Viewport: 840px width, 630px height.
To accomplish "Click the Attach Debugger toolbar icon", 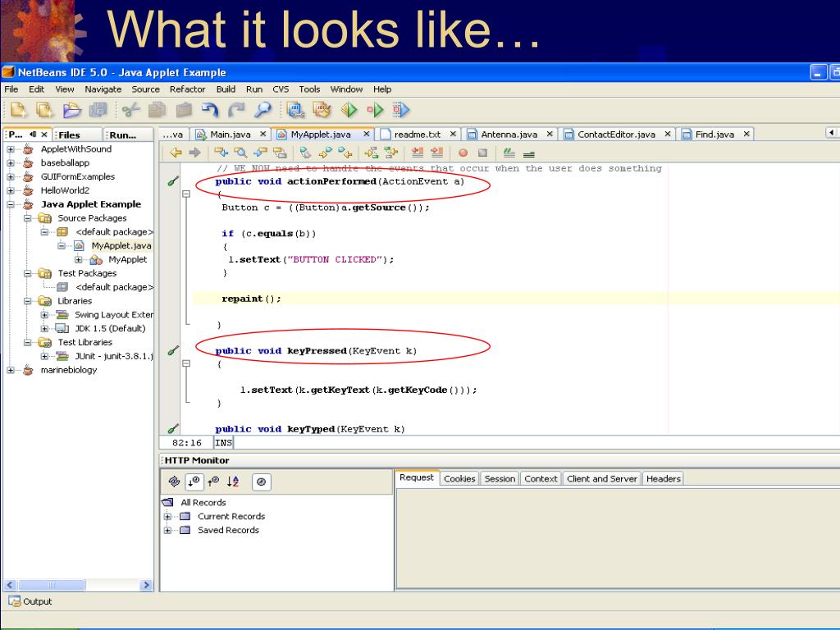I will (401, 110).
